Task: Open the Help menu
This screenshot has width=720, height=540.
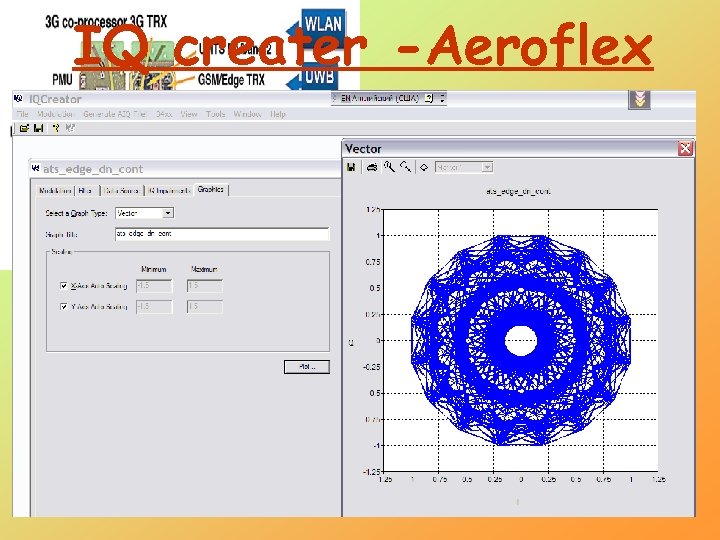Action: (x=277, y=114)
